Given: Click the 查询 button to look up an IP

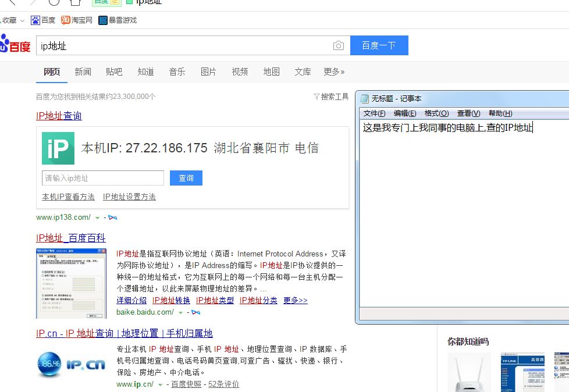Looking at the screenshot, I should 186,178.
